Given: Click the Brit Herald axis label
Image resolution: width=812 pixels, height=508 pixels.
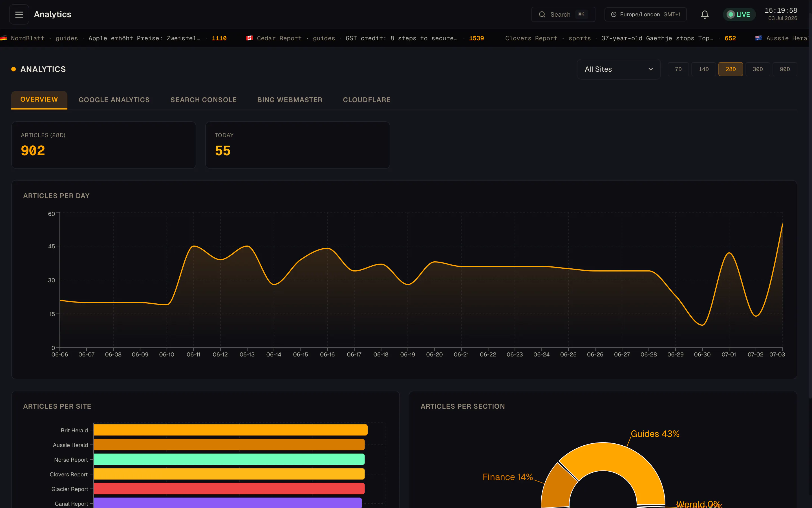Looking at the screenshot, I should pyautogui.click(x=74, y=430).
